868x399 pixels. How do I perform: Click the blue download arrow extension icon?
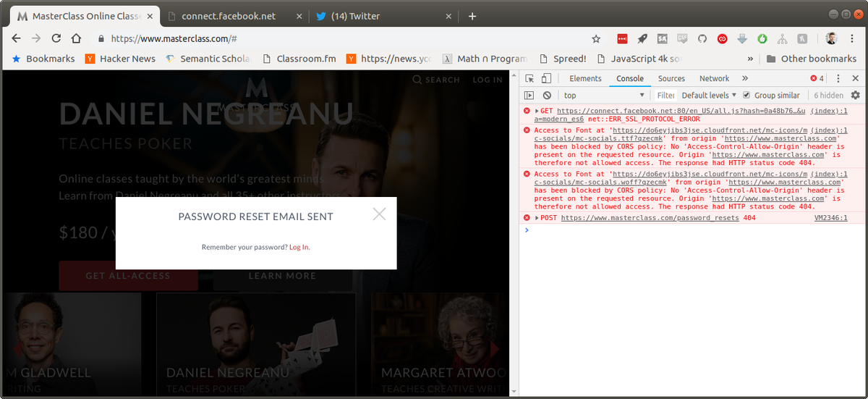point(742,39)
